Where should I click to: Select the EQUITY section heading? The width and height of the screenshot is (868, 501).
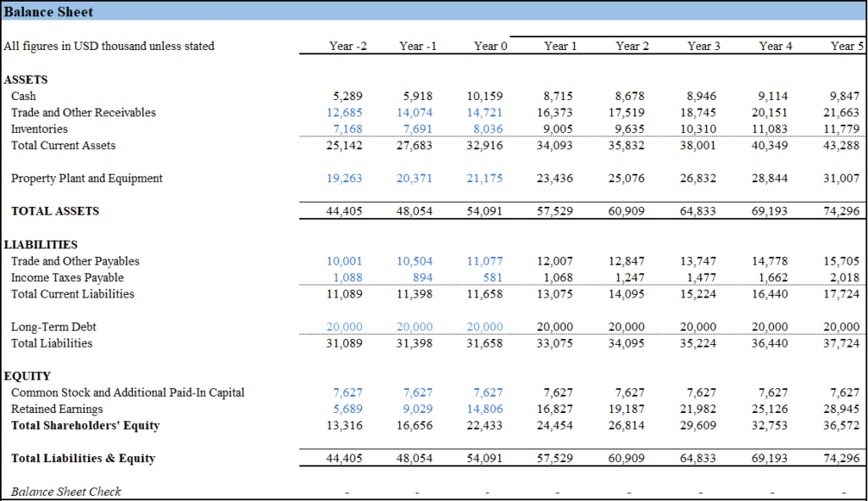pos(27,376)
